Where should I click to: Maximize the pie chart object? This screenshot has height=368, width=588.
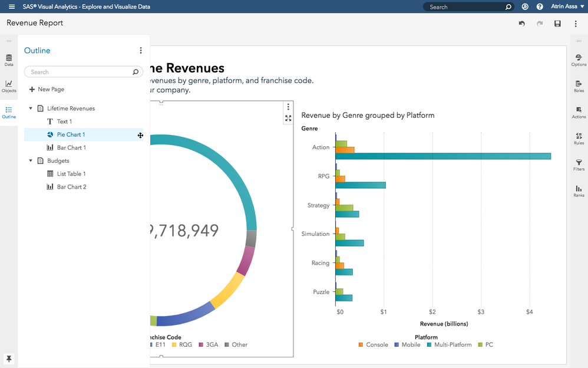coord(288,119)
